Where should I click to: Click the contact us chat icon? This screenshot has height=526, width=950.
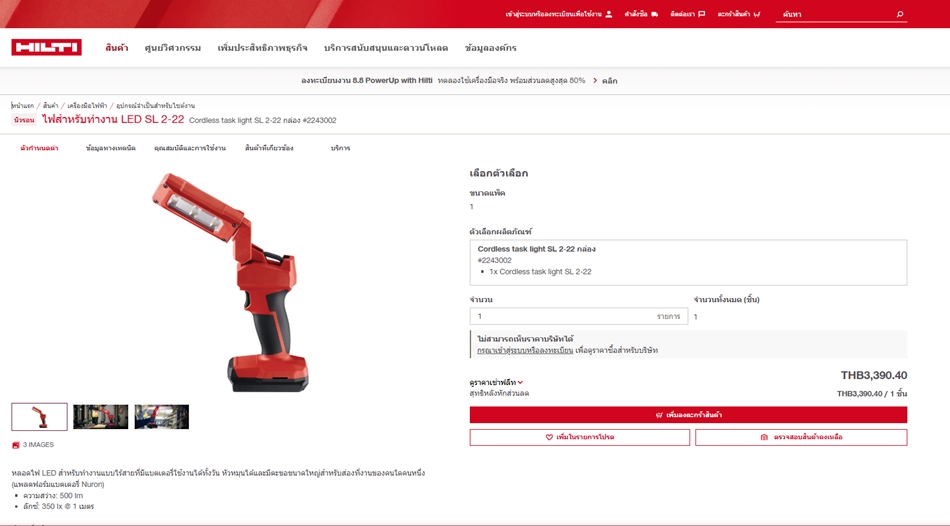702,14
